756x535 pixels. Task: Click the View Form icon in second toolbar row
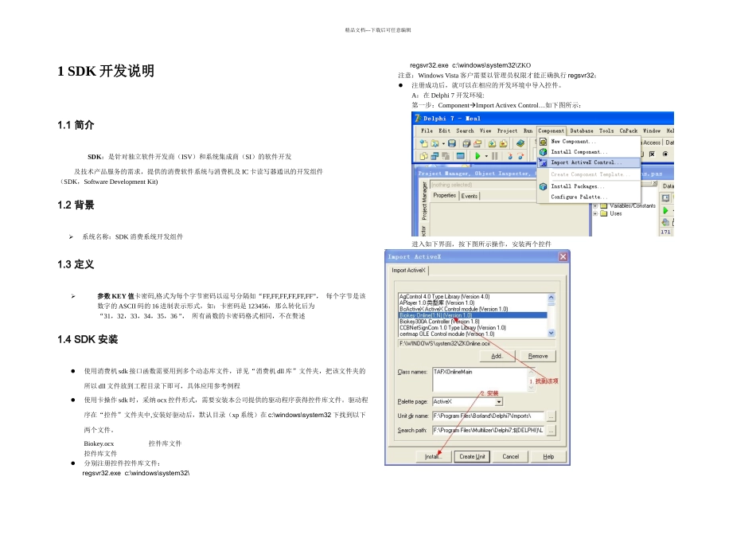[x=435, y=156]
